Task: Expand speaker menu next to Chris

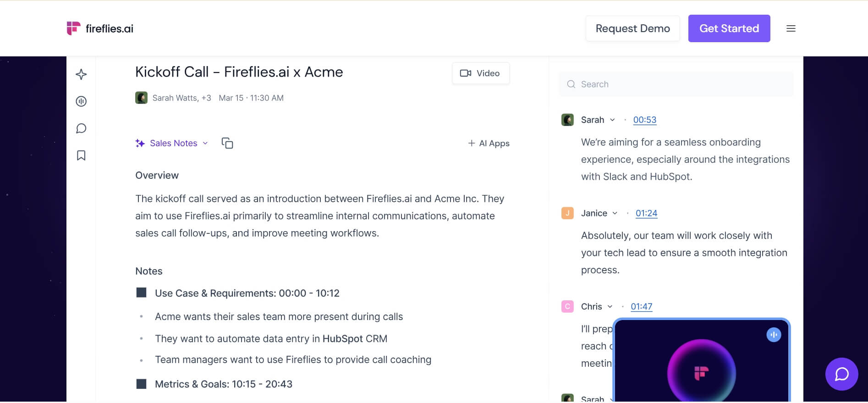Action: (x=610, y=306)
